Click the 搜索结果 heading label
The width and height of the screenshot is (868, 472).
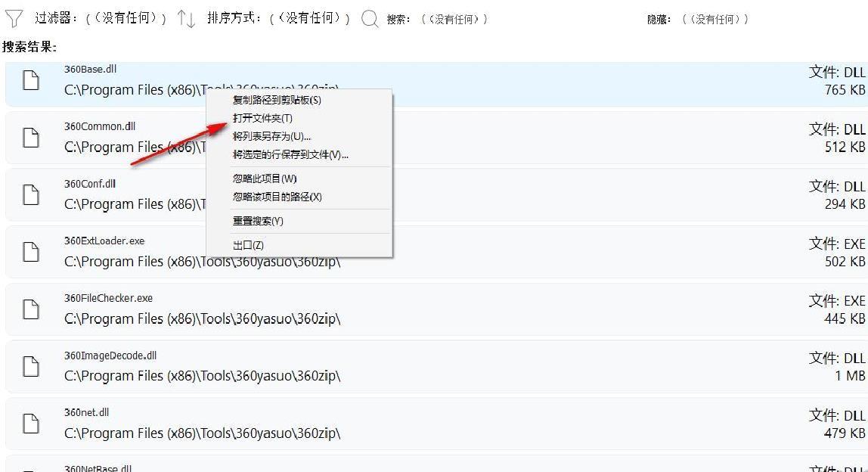pos(29,47)
